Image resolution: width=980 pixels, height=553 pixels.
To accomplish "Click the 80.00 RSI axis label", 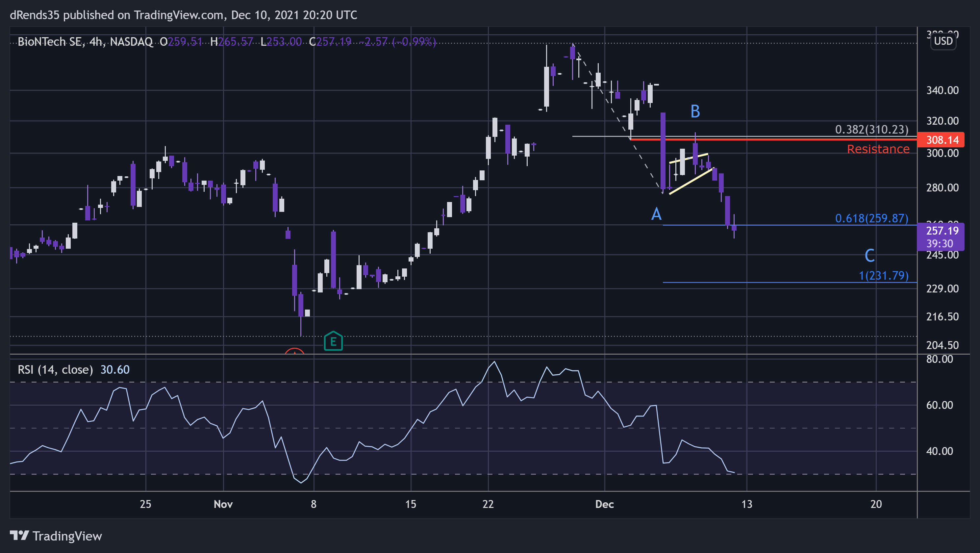I will coord(939,359).
